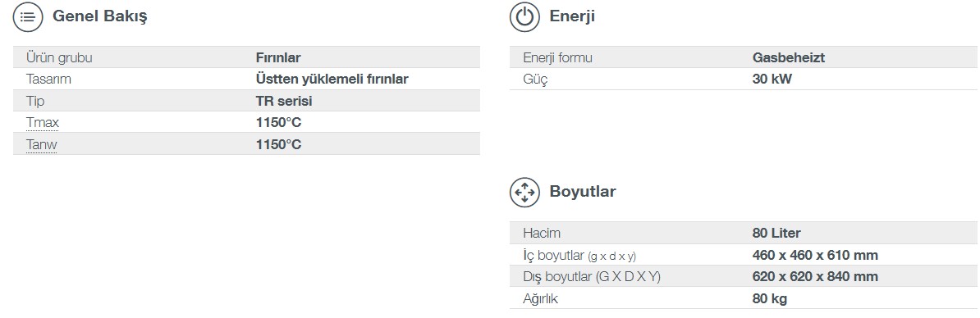Screen dimensions: 980x318
Task: Click the 80 Liter volume value
Action: 776,234
